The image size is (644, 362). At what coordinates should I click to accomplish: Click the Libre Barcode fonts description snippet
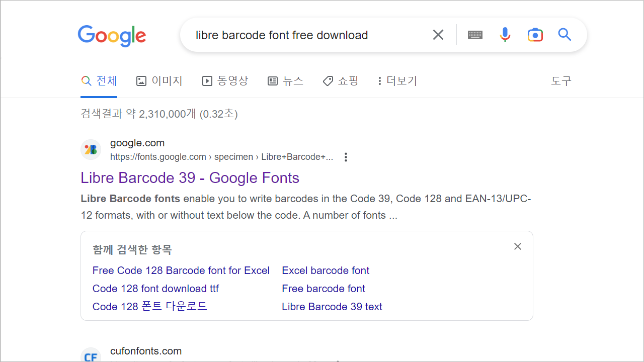tap(306, 207)
